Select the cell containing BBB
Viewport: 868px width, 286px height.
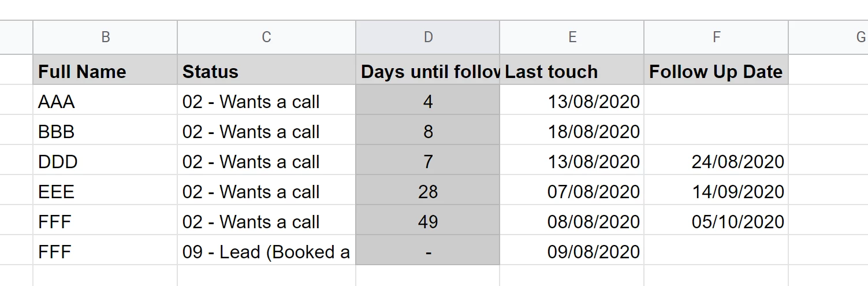click(105, 132)
